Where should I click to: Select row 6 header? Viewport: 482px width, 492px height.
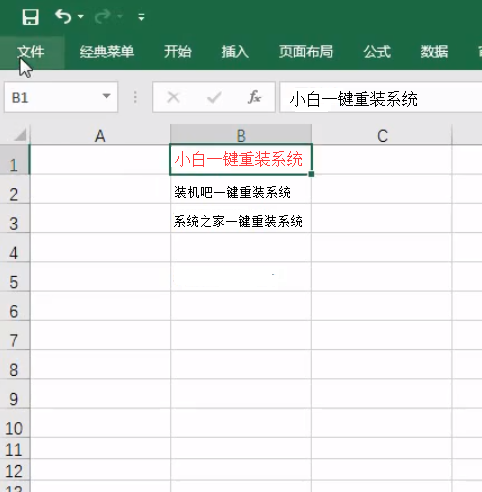click(14, 306)
